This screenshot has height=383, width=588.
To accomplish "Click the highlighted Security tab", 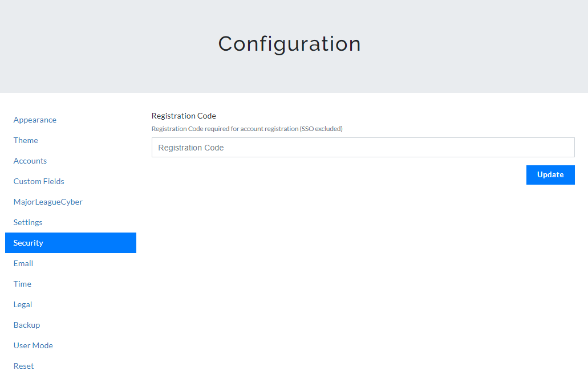I will point(70,243).
